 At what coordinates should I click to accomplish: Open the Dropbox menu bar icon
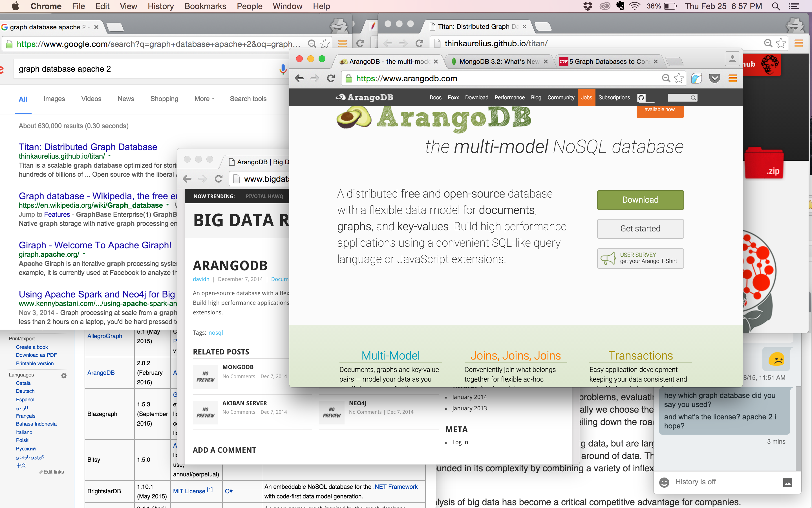pos(588,6)
